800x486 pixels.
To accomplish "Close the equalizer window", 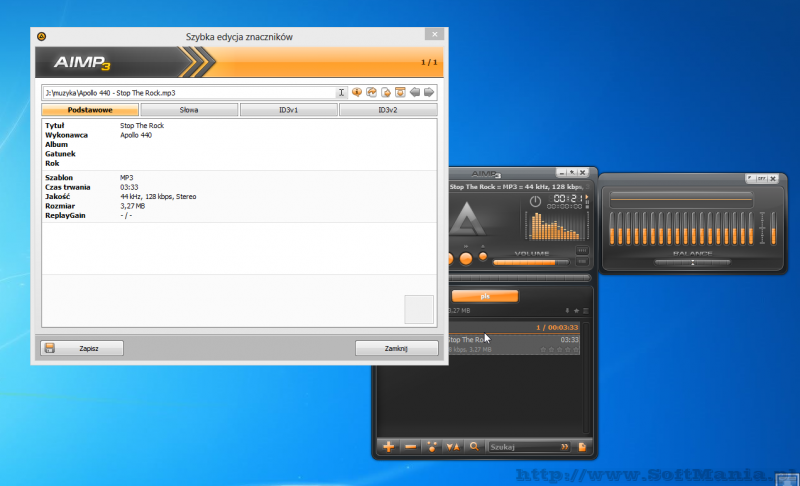I will coord(772,178).
